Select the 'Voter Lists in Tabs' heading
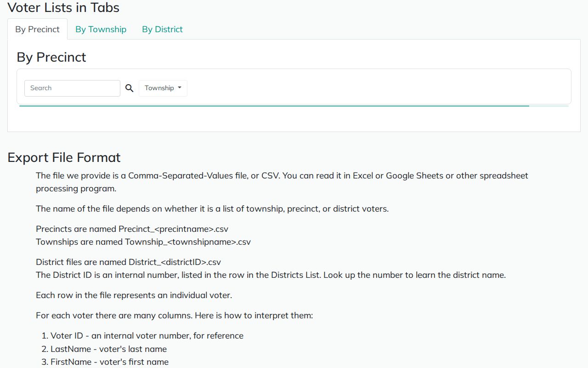Image resolution: width=588 pixels, height=368 pixels. pos(63,7)
